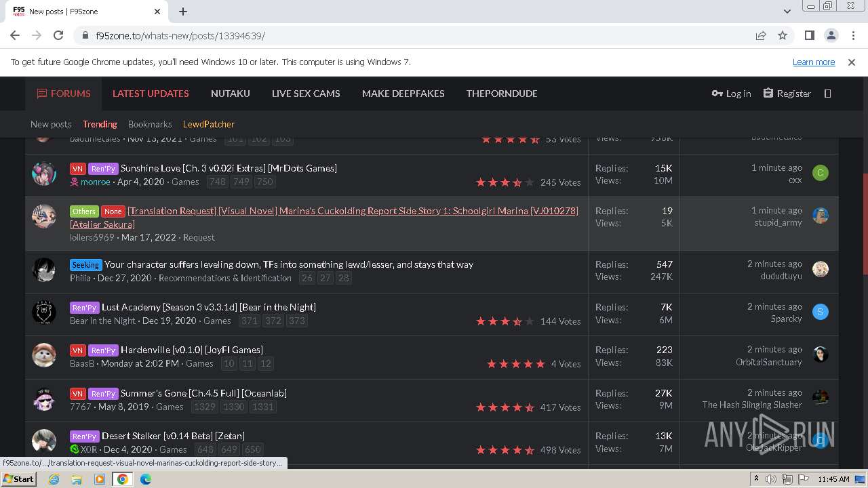
Task: Share this page icon in address bar
Action: [761, 35]
